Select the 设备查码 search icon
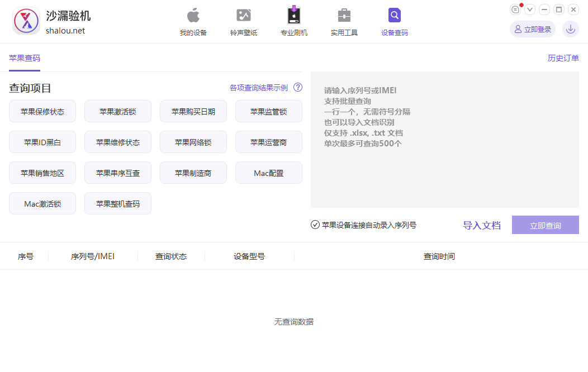The image size is (588, 372). (395, 16)
